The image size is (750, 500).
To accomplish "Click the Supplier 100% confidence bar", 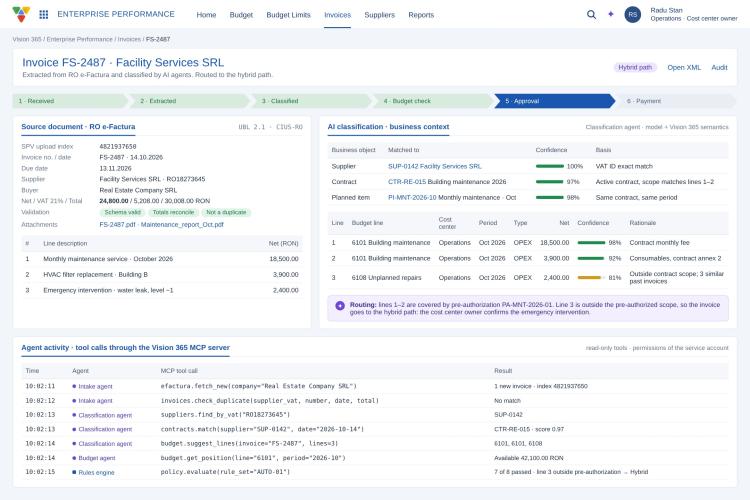I will pyautogui.click(x=550, y=167).
